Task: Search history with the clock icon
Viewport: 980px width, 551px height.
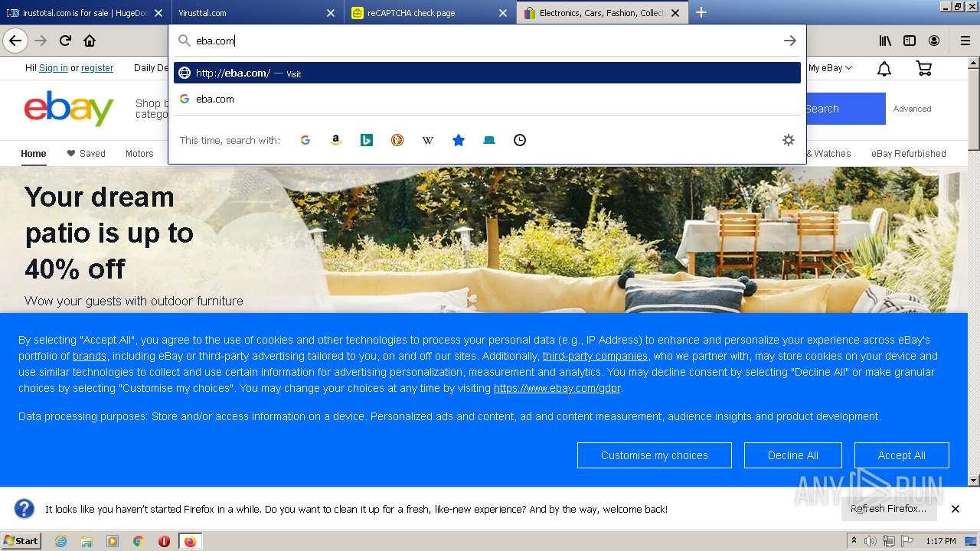Action: coord(520,140)
